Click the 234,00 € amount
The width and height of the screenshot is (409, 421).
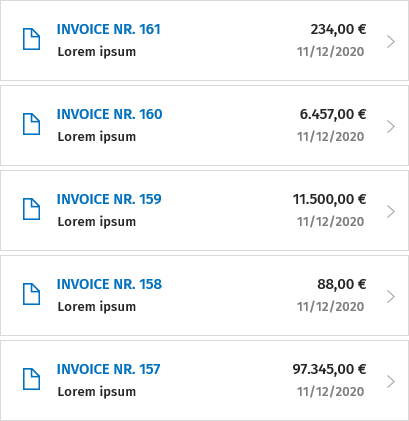pyautogui.click(x=338, y=30)
